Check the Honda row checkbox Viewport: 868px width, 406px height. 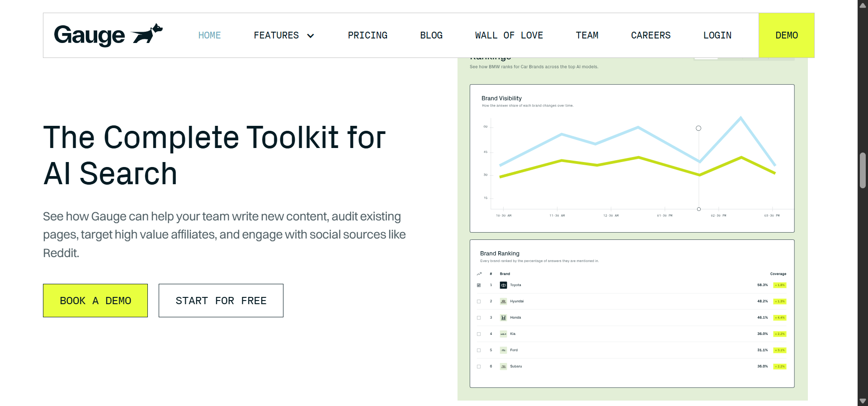click(479, 318)
